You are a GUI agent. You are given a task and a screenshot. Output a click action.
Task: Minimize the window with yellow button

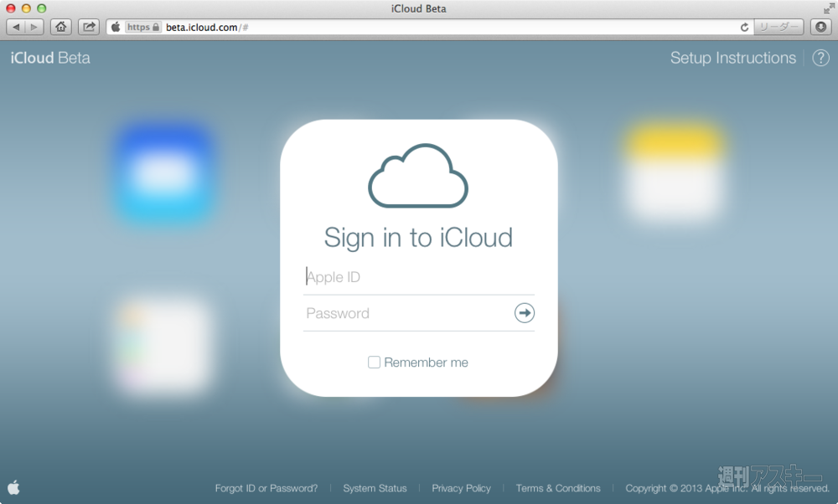tap(26, 8)
